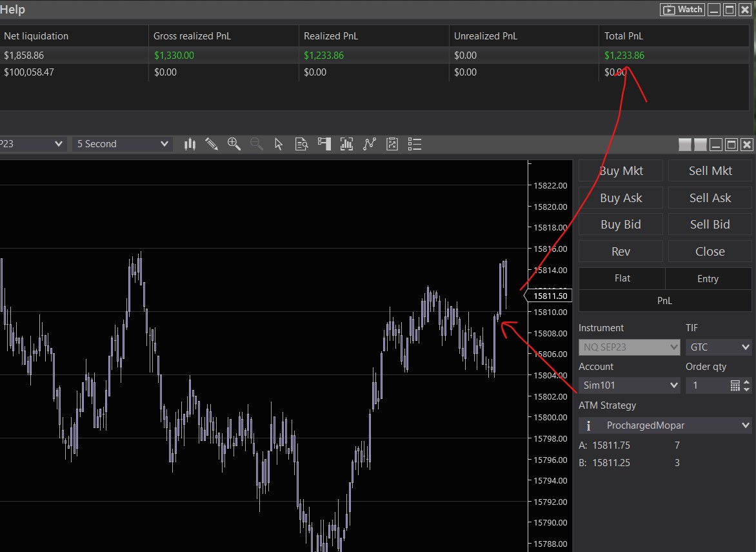Screen dimensions: 756x552
Task: Click the zoom in magnifier icon
Action: pyautogui.click(x=234, y=144)
